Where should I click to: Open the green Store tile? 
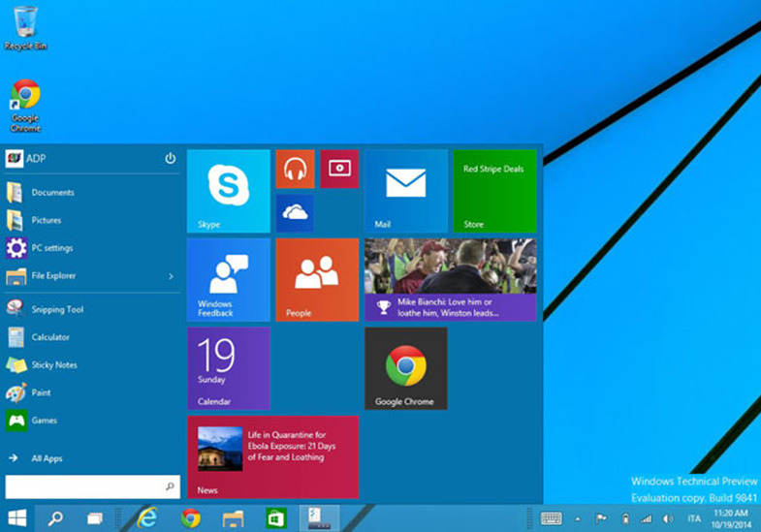tap(494, 191)
